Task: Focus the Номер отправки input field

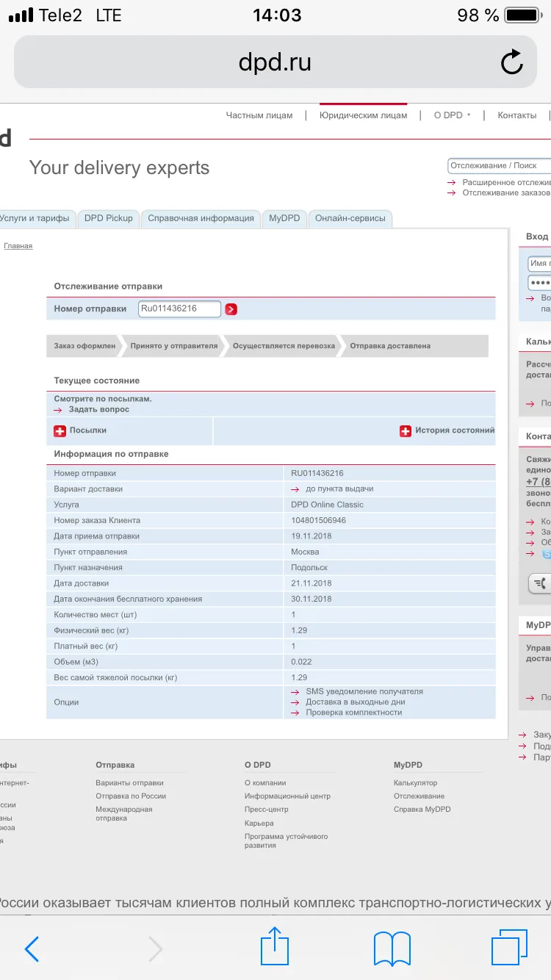Action: pos(179,309)
